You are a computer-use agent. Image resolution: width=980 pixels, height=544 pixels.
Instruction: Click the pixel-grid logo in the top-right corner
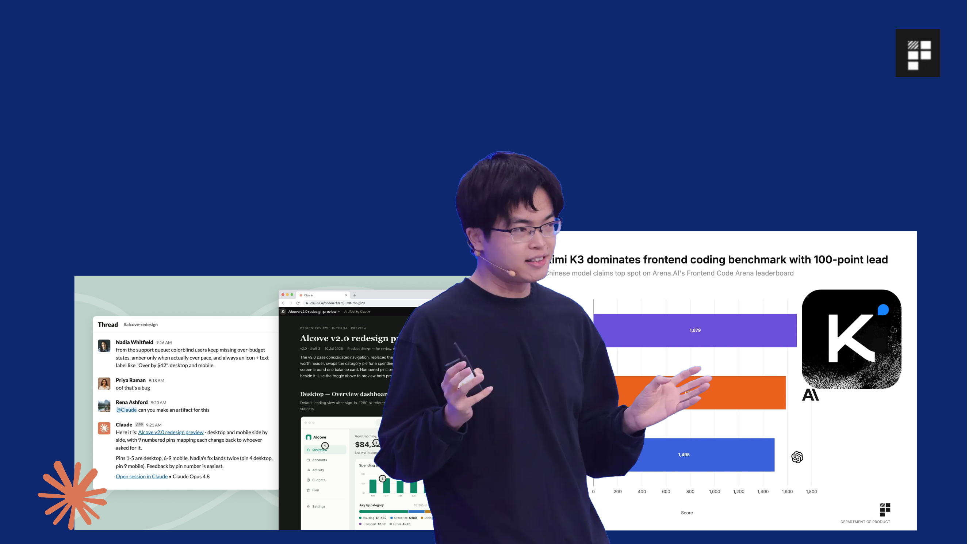918,53
